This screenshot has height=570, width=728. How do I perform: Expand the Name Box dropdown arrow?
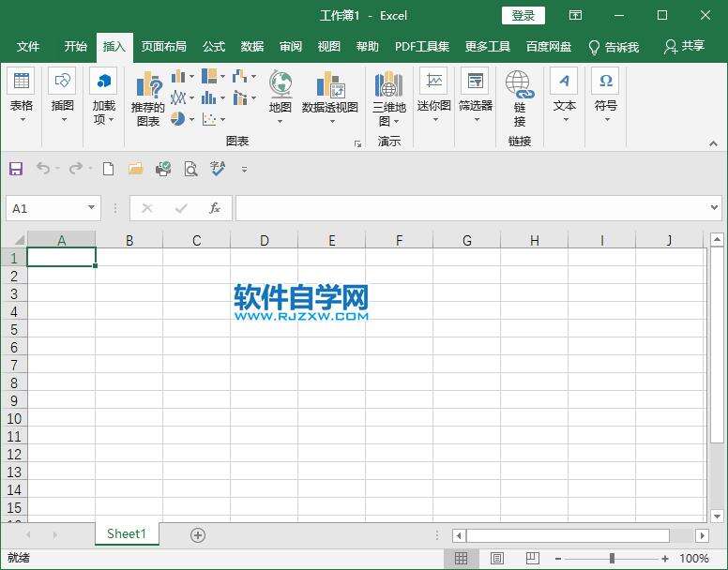coord(91,208)
